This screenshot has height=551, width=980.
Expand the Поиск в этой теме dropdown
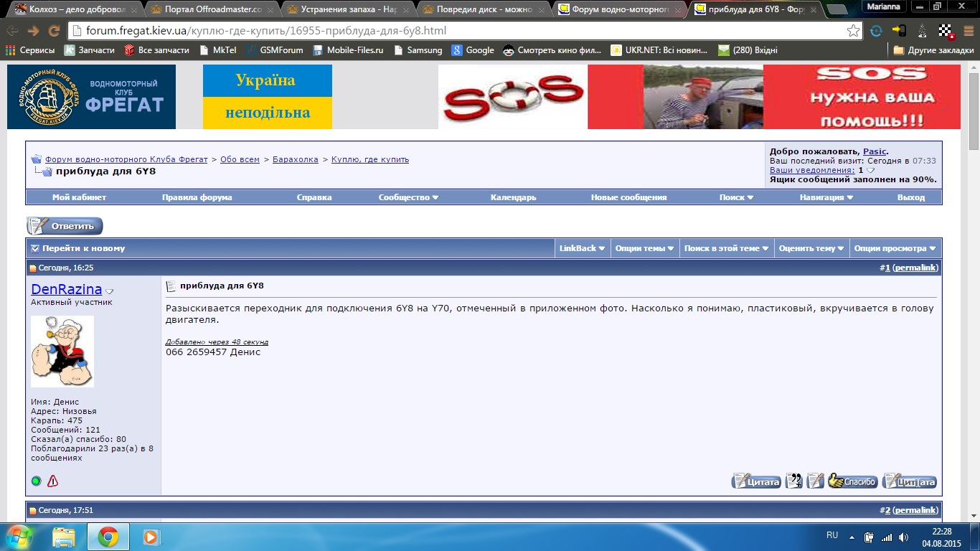tap(725, 248)
